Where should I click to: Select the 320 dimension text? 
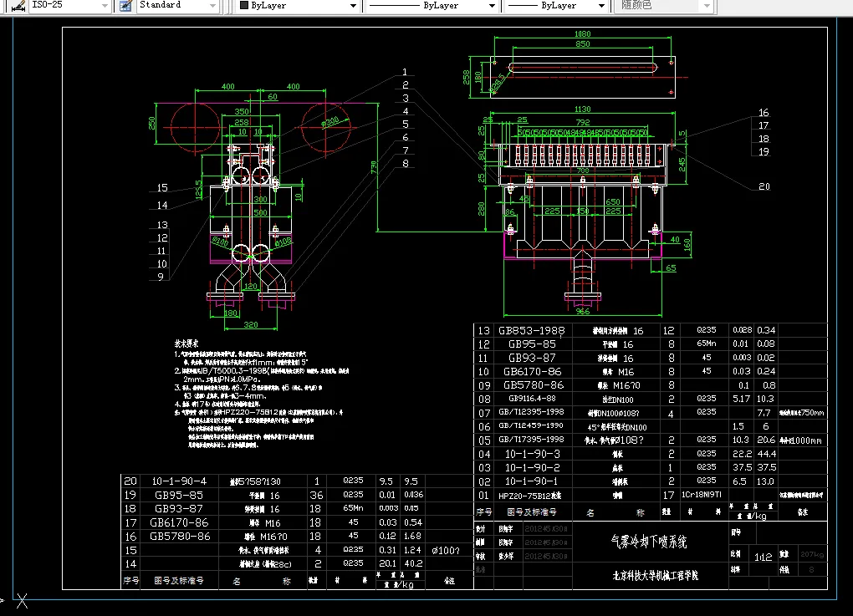(x=251, y=324)
